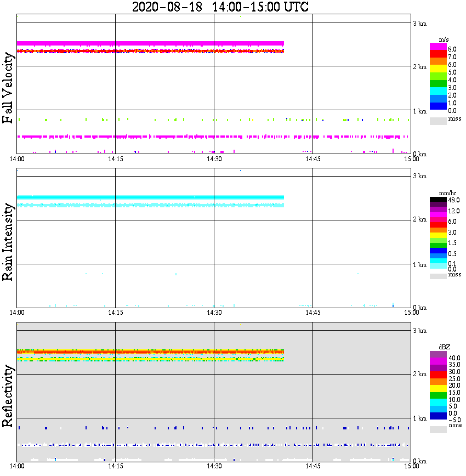Select the dark blue swatch in the mm/hr legend
The image size is (466, 476).
(x=438, y=251)
